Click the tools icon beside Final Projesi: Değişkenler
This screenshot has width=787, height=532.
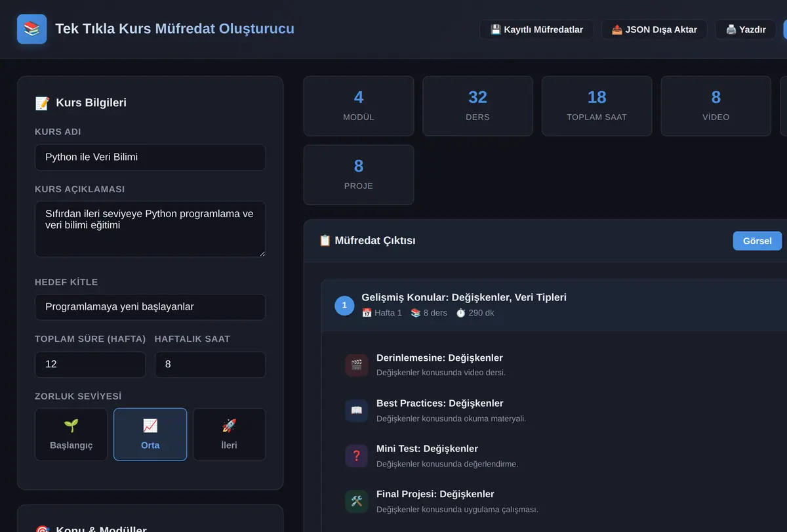(357, 501)
